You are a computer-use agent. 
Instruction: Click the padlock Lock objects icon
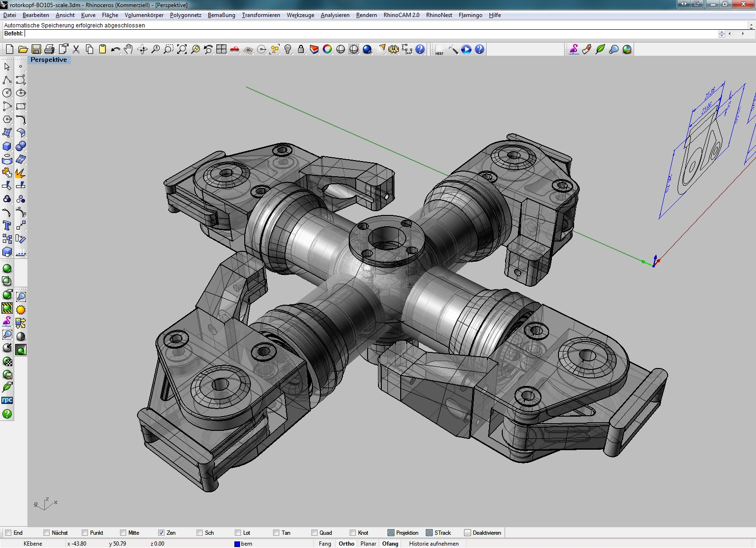(301, 49)
